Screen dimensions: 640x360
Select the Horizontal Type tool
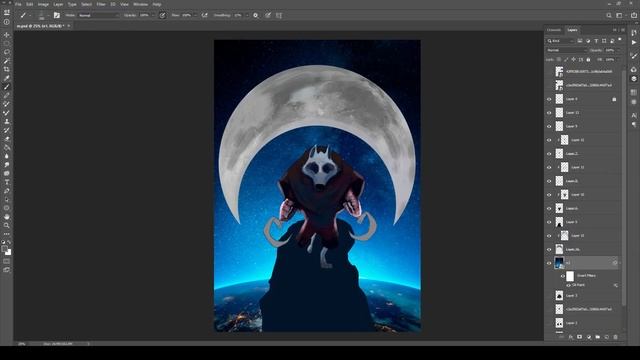[7, 182]
